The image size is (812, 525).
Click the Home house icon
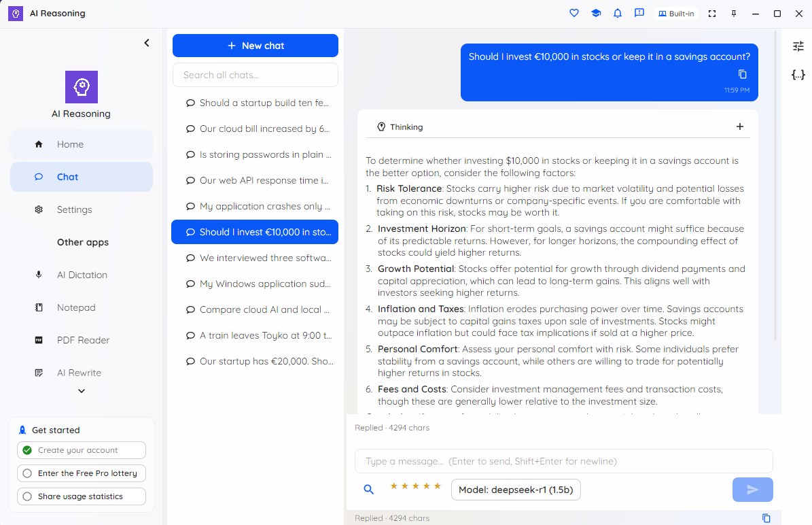coord(38,144)
